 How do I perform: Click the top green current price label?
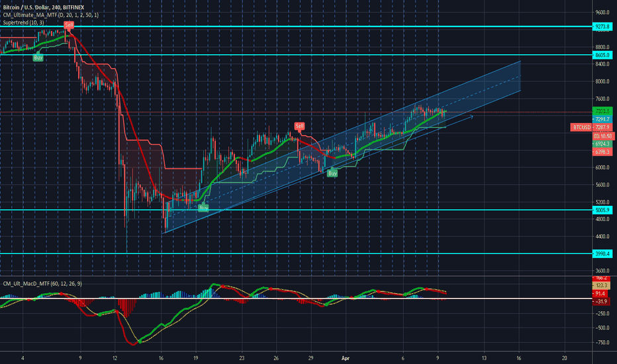602,111
